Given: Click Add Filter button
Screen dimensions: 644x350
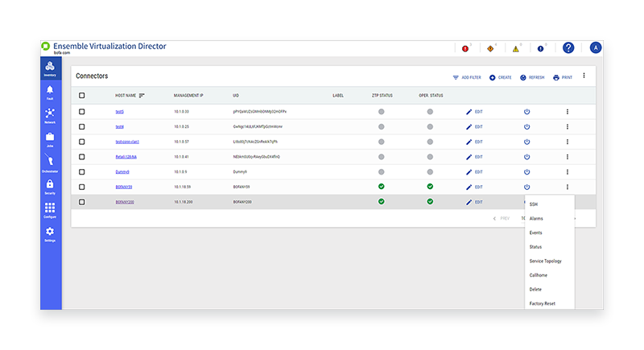Looking at the screenshot, I should pyautogui.click(x=467, y=77).
